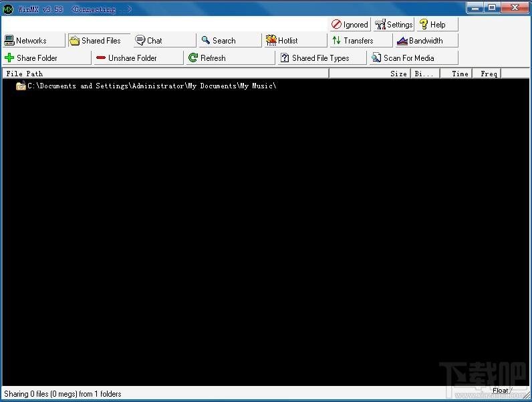The width and height of the screenshot is (532, 402).
Task: Click 'Sharing 0 files' status text
Action: (x=62, y=394)
